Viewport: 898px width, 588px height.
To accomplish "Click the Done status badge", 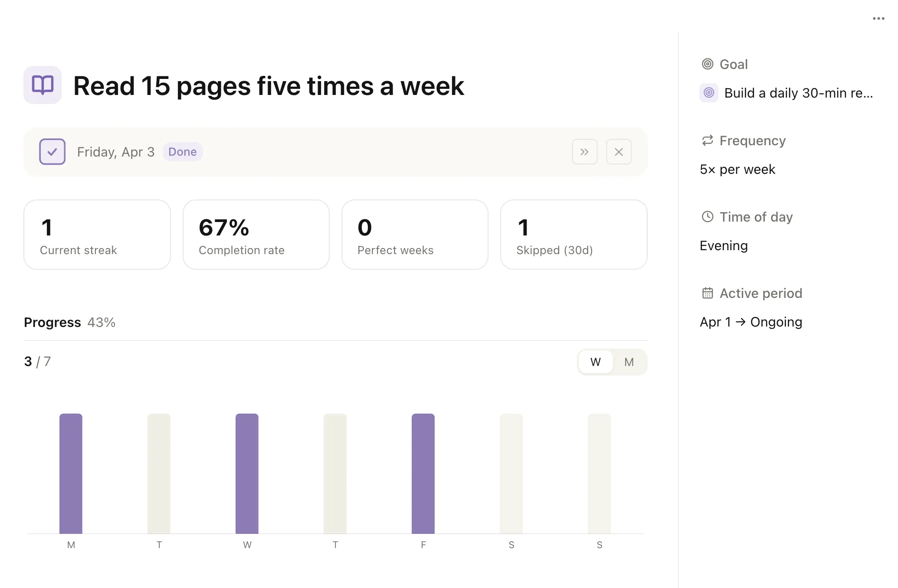I will click(x=182, y=152).
